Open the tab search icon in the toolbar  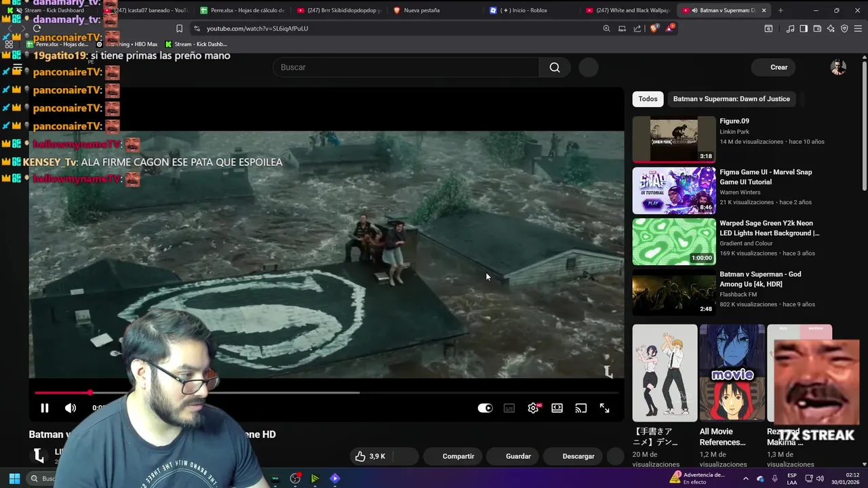point(768,28)
